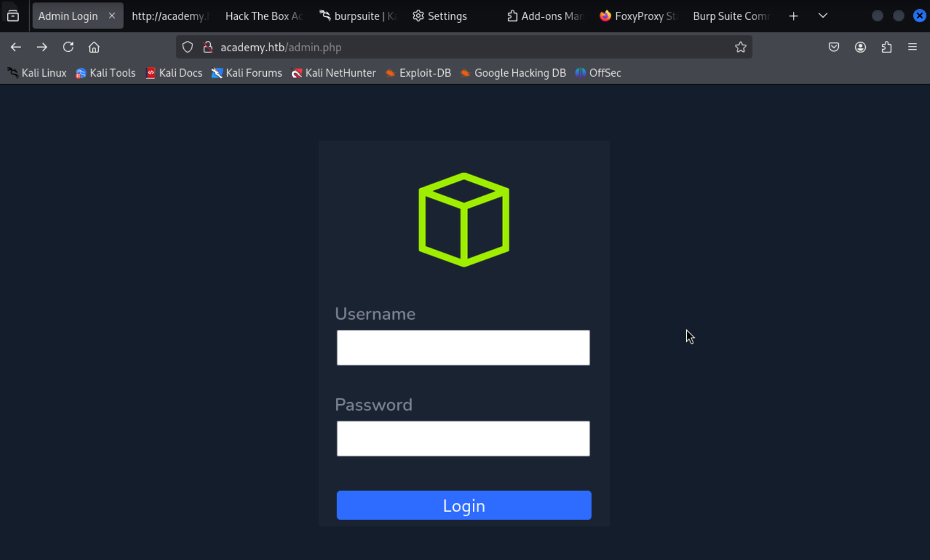Open Firefox application hamburger menu
The height and width of the screenshot is (560, 930).
(x=912, y=47)
